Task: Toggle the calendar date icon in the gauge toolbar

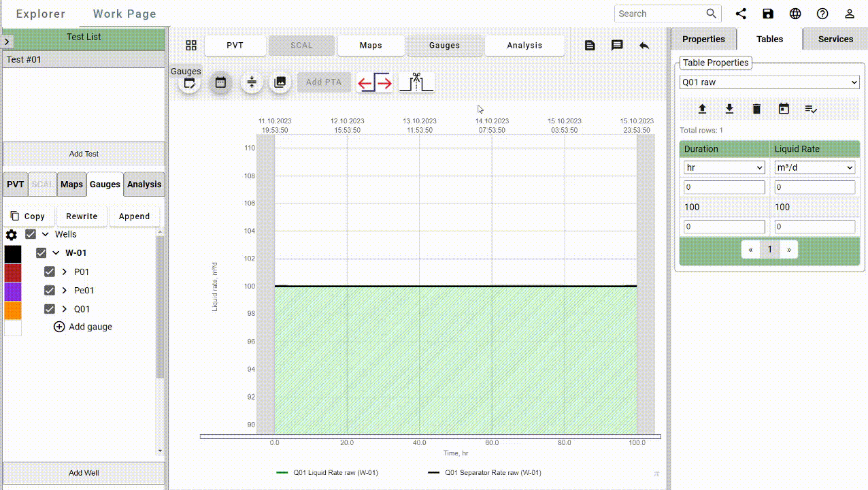Action: (x=220, y=82)
